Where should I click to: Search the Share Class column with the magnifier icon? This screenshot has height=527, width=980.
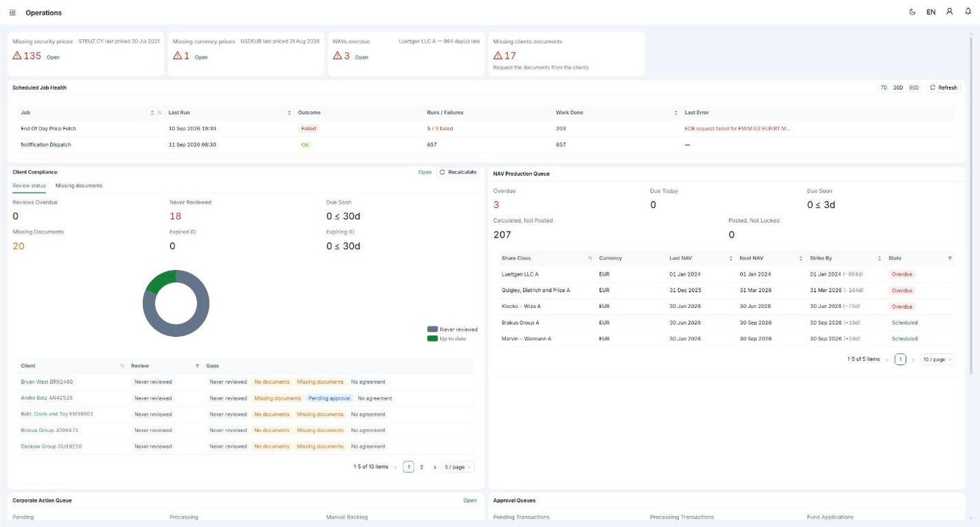point(590,258)
